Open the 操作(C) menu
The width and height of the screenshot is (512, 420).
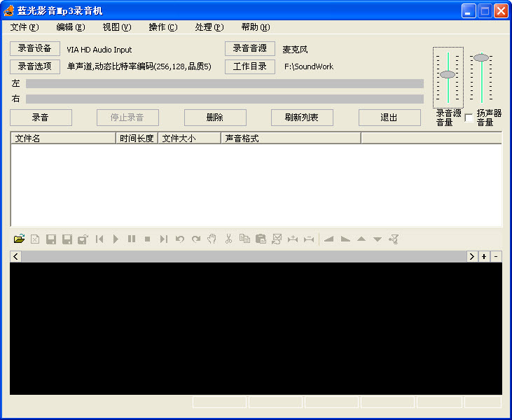pos(163,27)
